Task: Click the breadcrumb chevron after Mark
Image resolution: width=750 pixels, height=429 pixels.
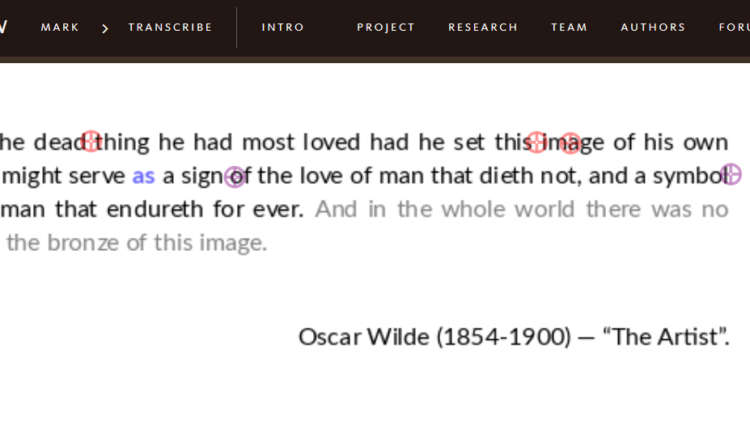Action: pyautogui.click(x=105, y=28)
